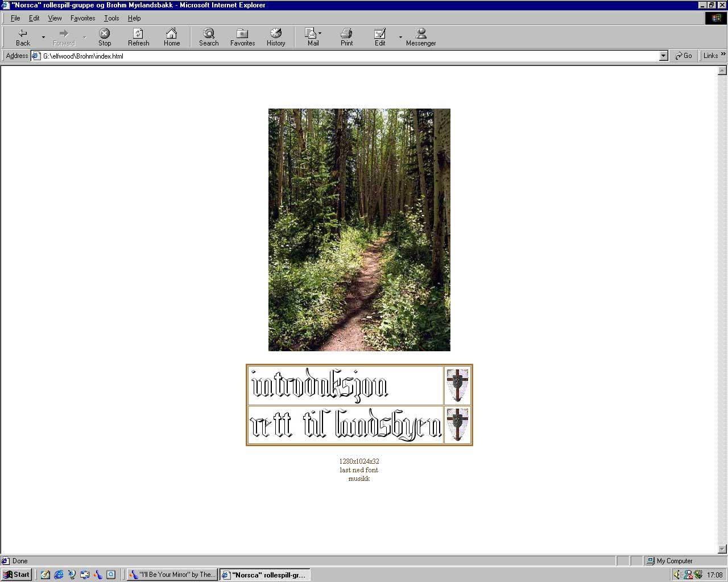Show the browsing History panel
Image resolution: width=728 pixels, height=582 pixels.
(x=276, y=37)
